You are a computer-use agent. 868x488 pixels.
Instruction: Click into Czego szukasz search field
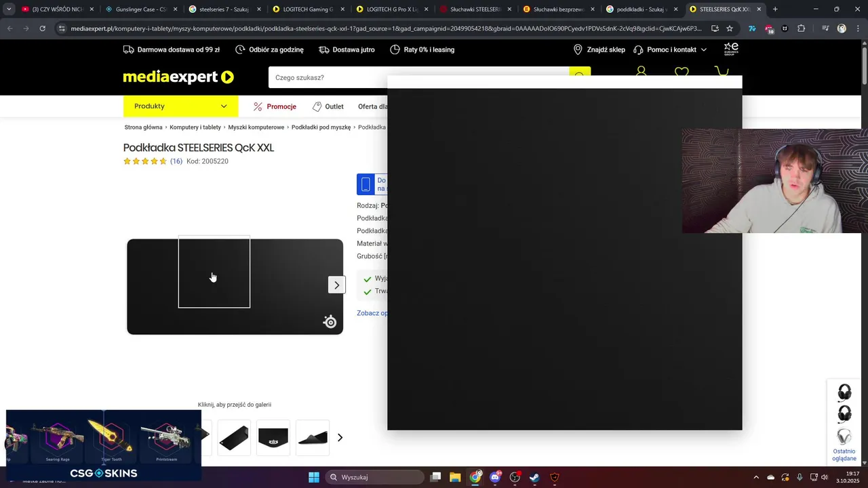[418, 77]
